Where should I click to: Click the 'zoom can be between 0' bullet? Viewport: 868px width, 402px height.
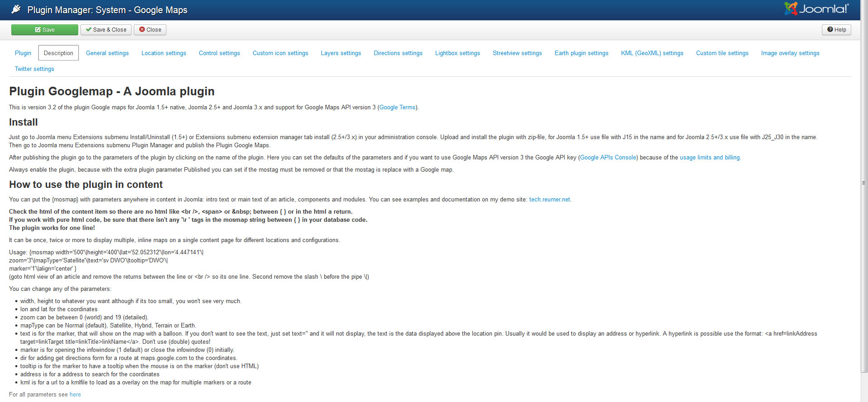point(84,318)
